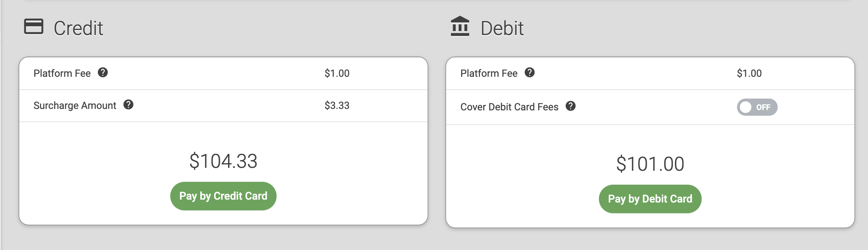Click the $104.33 credit total amount
Screen dimensions: 868x250
click(223, 161)
